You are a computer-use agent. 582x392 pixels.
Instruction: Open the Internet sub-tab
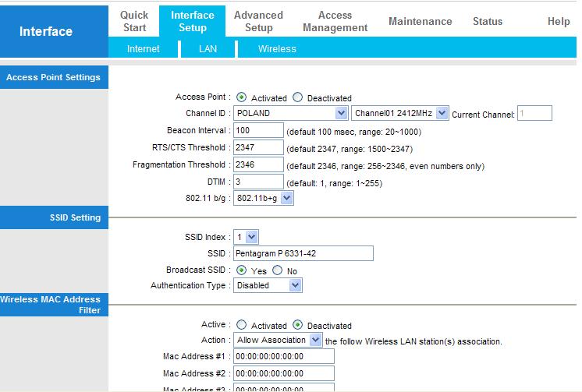pos(144,49)
